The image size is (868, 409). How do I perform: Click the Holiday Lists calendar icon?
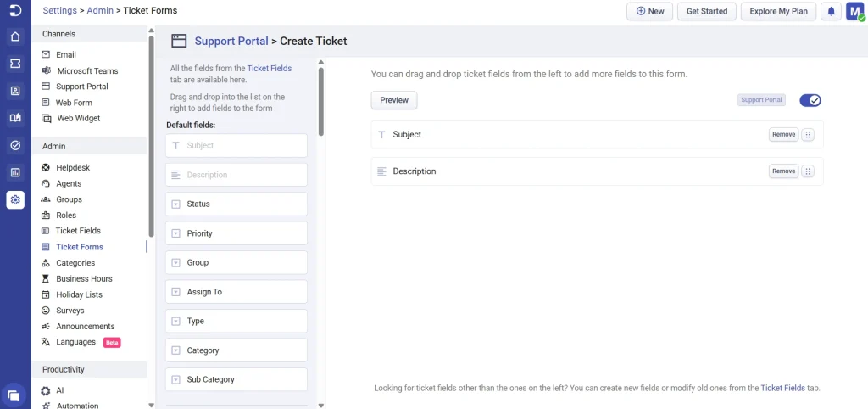pyautogui.click(x=46, y=294)
